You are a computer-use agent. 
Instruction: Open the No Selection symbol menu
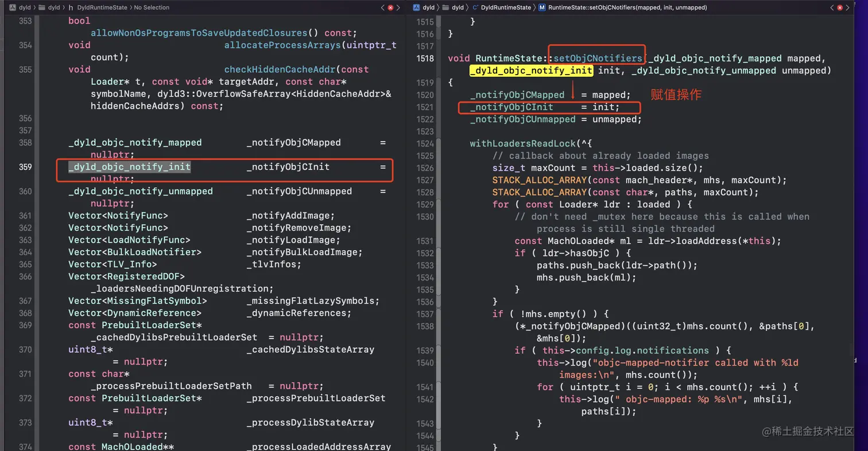click(x=152, y=7)
